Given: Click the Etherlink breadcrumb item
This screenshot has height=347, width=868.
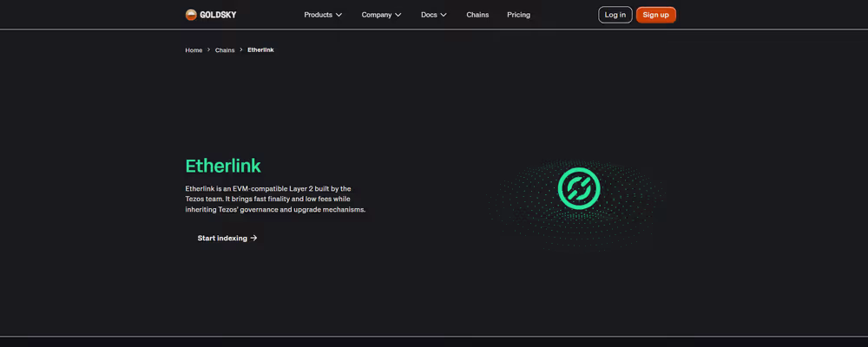Looking at the screenshot, I should [x=260, y=50].
